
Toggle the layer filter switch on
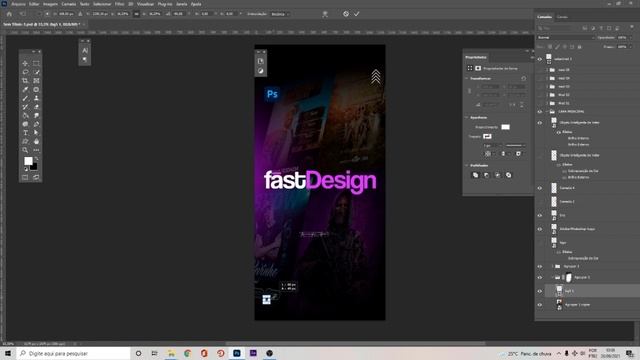click(x=631, y=27)
